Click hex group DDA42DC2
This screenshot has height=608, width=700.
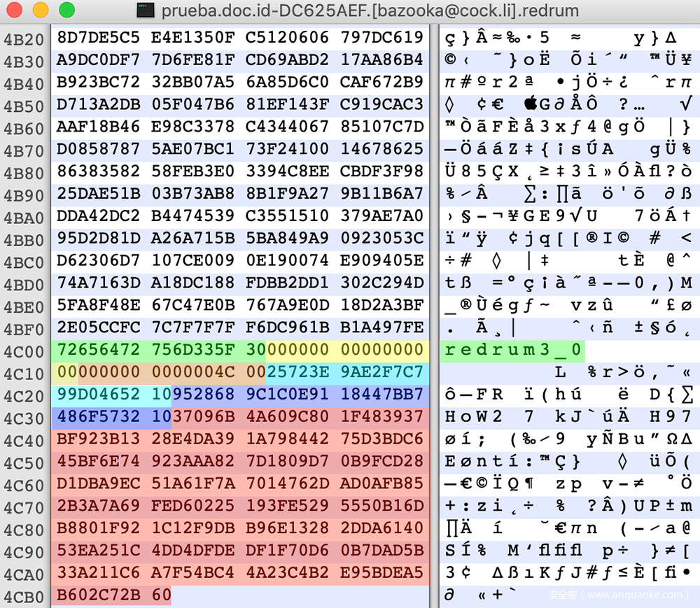coord(99,216)
